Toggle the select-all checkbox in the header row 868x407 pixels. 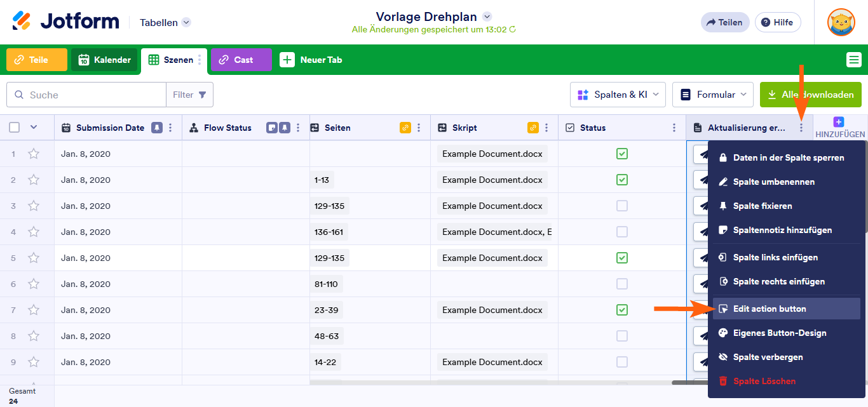[x=13, y=127]
